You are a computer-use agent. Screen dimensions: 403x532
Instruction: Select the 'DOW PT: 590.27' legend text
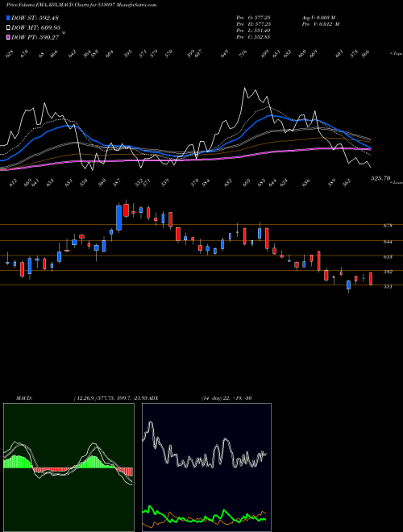click(35, 37)
